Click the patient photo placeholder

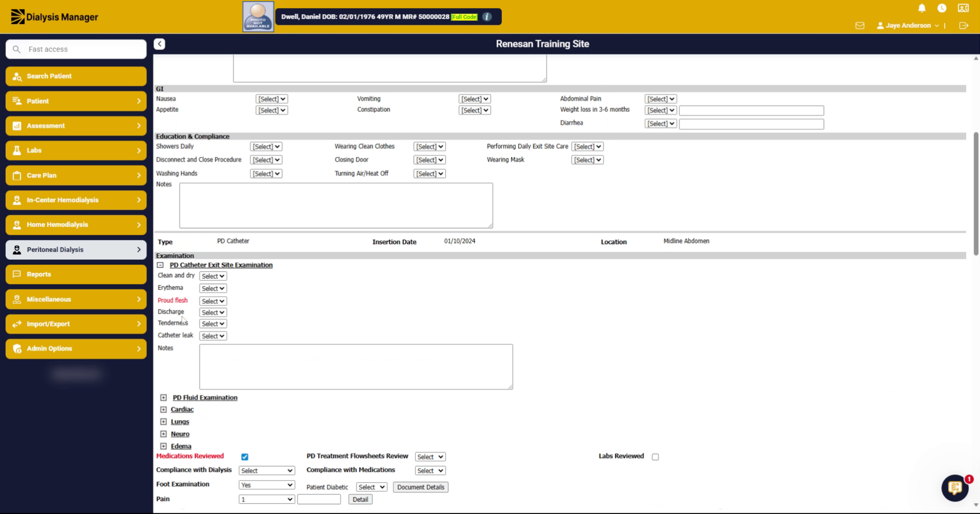point(258,16)
